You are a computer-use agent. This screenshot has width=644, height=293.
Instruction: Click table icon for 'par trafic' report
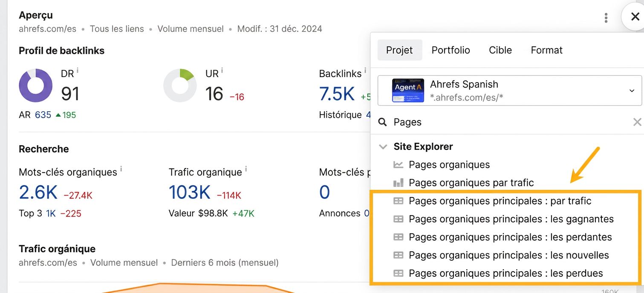click(398, 201)
